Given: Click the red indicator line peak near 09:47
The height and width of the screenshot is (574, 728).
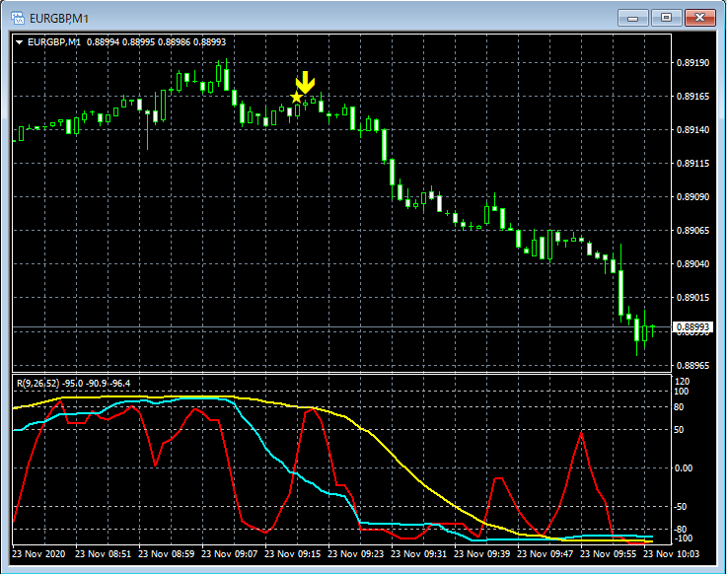Looking at the screenshot, I should tap(583, 432).
